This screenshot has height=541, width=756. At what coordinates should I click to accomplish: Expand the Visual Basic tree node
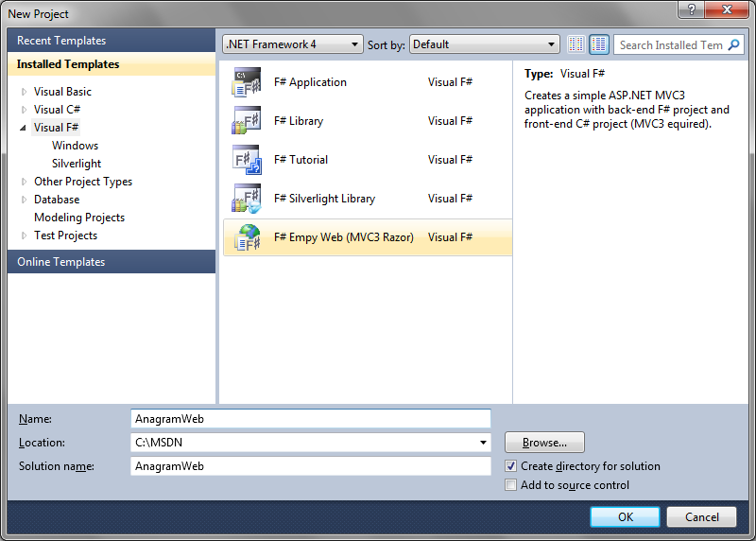click(x=24, y=92)
